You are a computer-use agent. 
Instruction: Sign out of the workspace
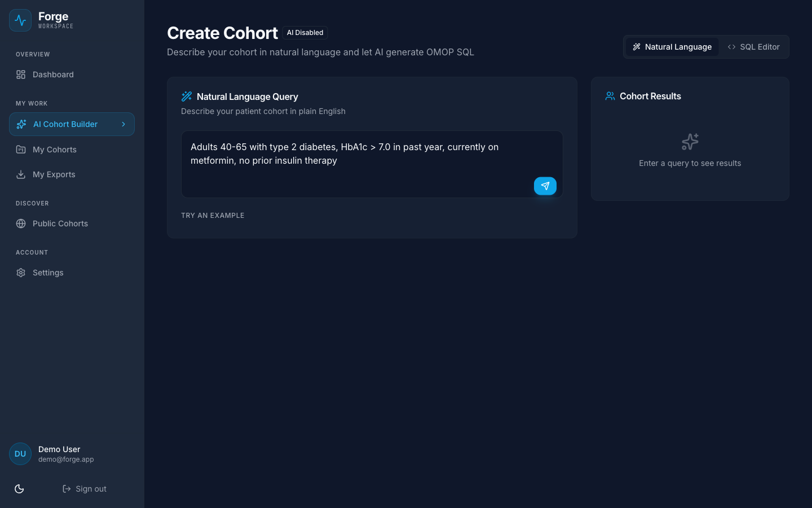coord(85,489)
